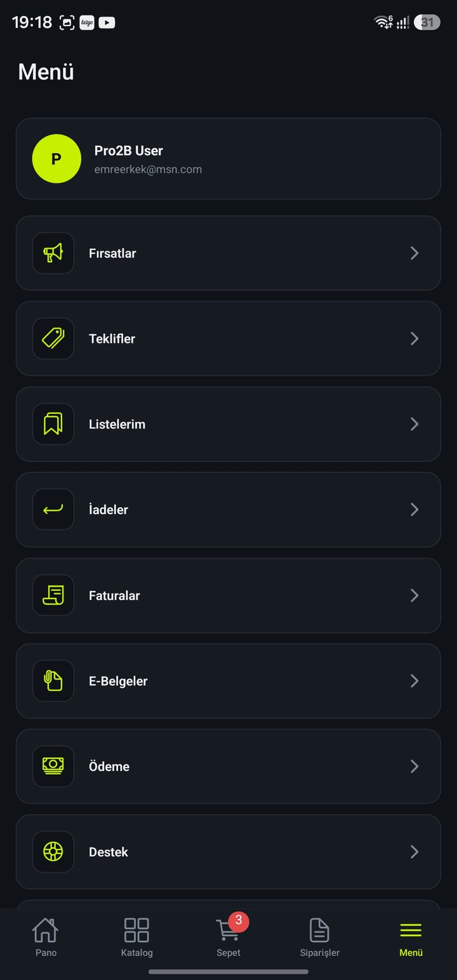Expand the Fırsatlar chevron arrow

[x=414, y=253]
